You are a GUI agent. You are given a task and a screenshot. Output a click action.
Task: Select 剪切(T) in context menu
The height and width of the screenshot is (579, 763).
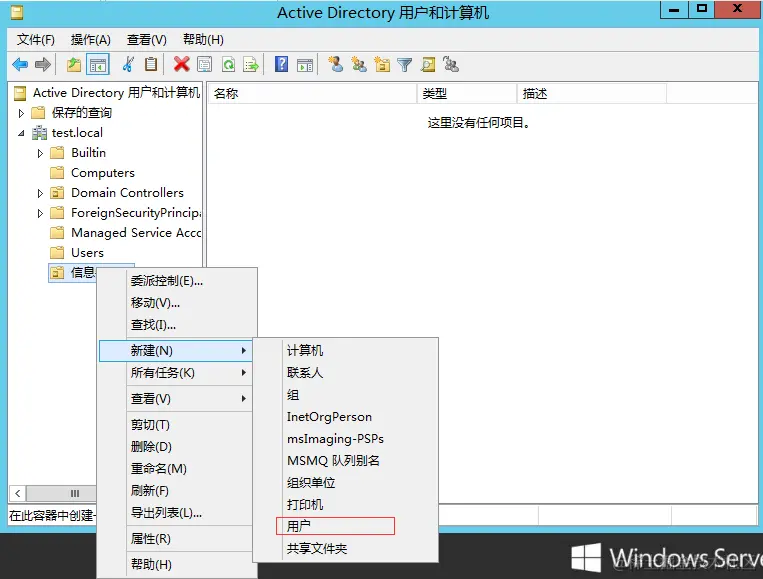point(176,425)
